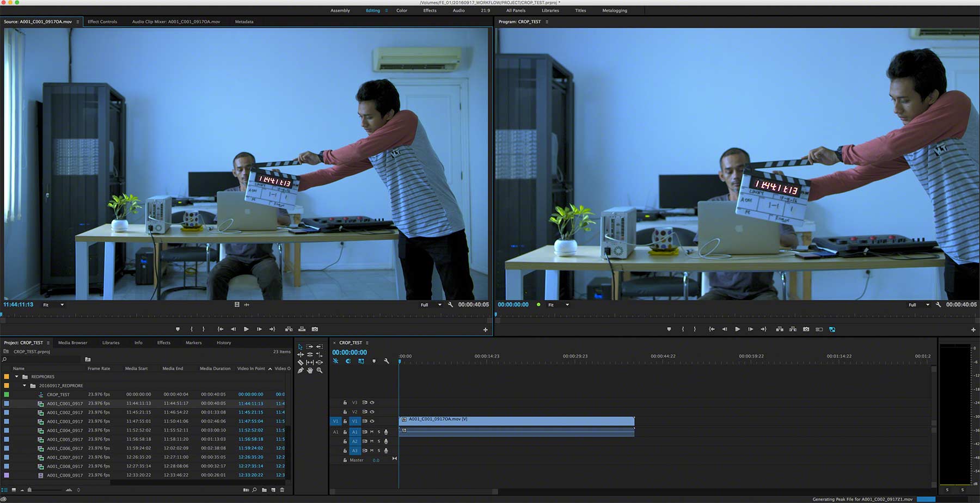Select the Zoom tool in tools panel
This screenshot has width=980, height=503.
click(320, 370)
